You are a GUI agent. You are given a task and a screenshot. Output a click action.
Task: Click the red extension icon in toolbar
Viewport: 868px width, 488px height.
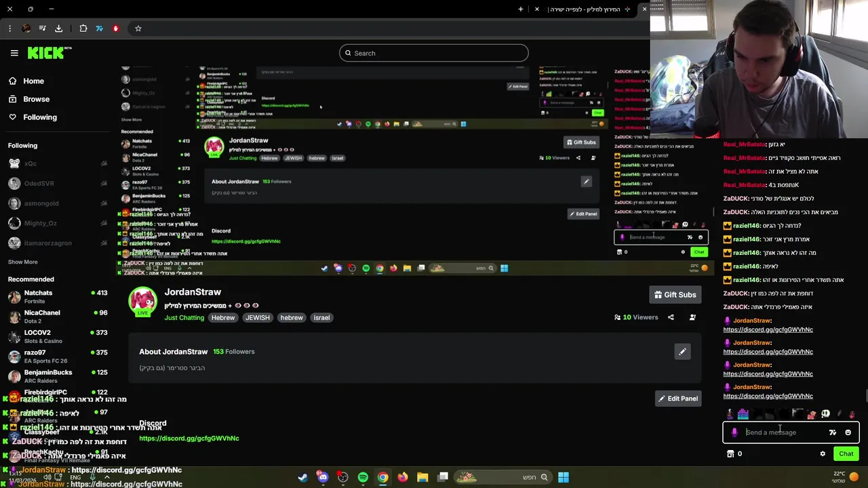point(115,28)
